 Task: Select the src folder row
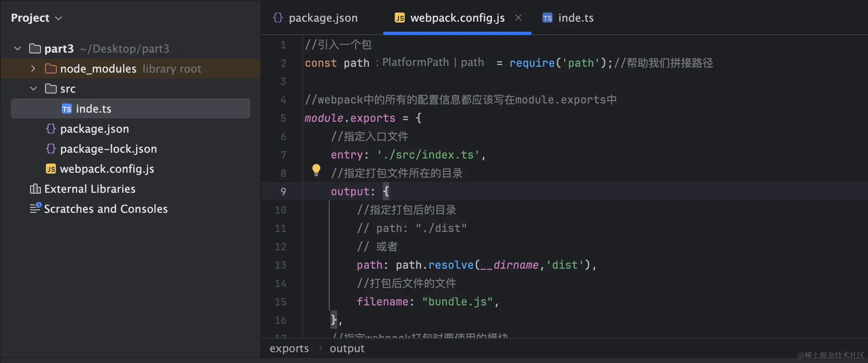tap(131, 88)
